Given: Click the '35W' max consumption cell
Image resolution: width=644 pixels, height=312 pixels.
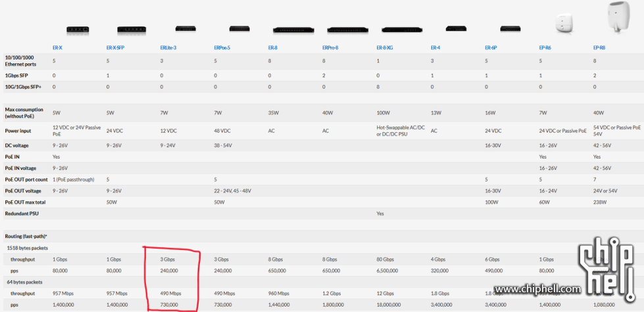Looking at the screenshot, I should point(272,113).
